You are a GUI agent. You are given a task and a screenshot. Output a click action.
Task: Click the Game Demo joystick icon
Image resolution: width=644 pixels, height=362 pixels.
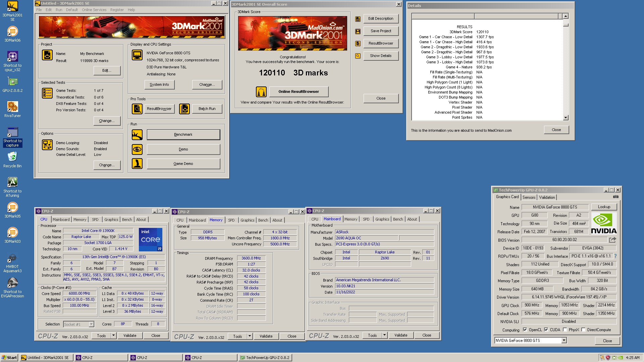click(x=137, y=164)
